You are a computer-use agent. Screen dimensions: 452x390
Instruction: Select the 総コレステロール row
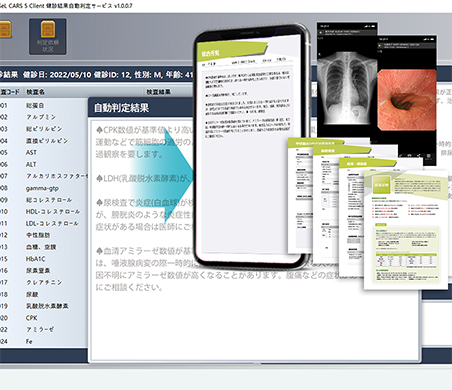(x=44, y=200)
